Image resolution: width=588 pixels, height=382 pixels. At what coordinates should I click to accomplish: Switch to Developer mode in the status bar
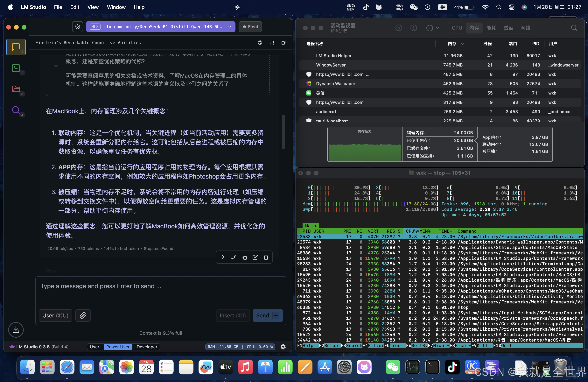(147, 347)
